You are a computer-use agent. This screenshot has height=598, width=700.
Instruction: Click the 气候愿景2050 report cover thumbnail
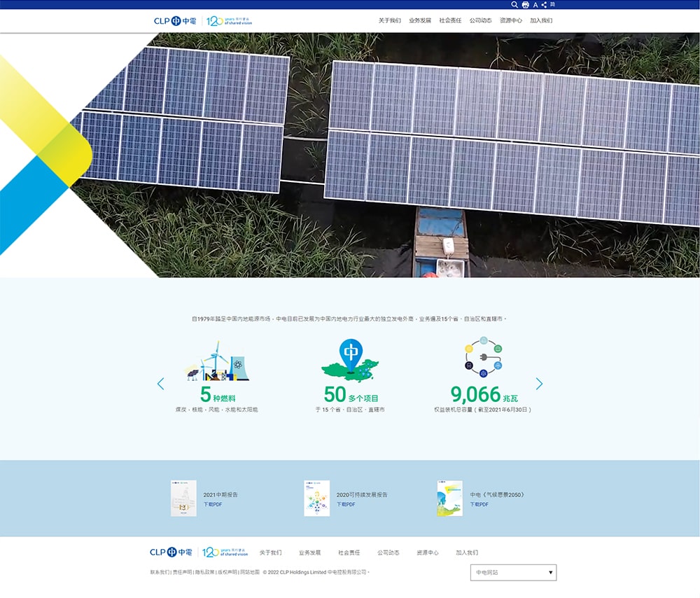[449, 499]
